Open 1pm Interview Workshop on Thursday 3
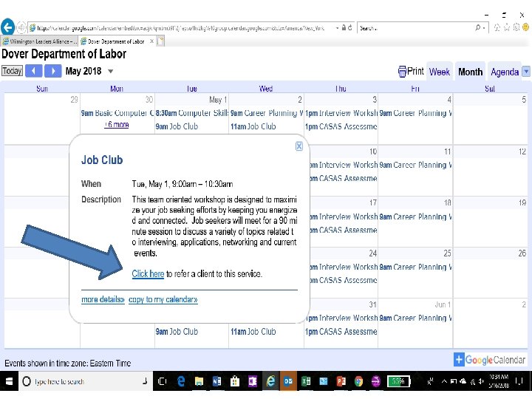Screen dimensions: 532x399 point(341,112)
